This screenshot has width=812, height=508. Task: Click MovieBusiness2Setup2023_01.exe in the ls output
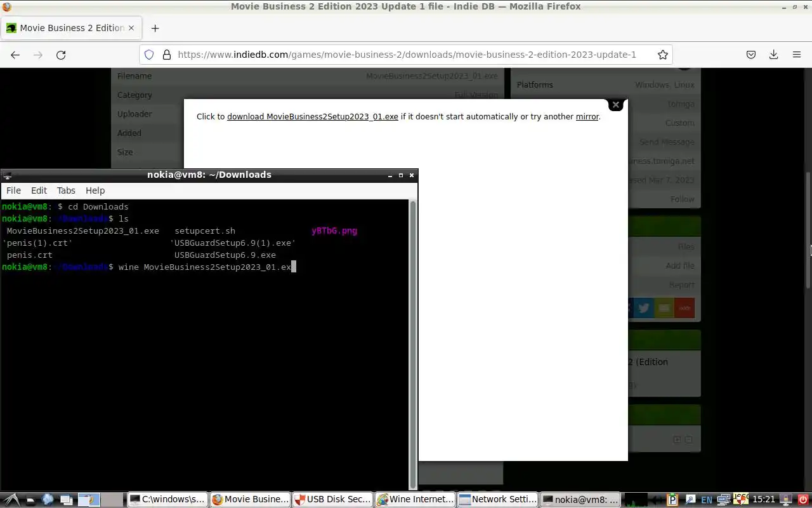pos(83,231)
